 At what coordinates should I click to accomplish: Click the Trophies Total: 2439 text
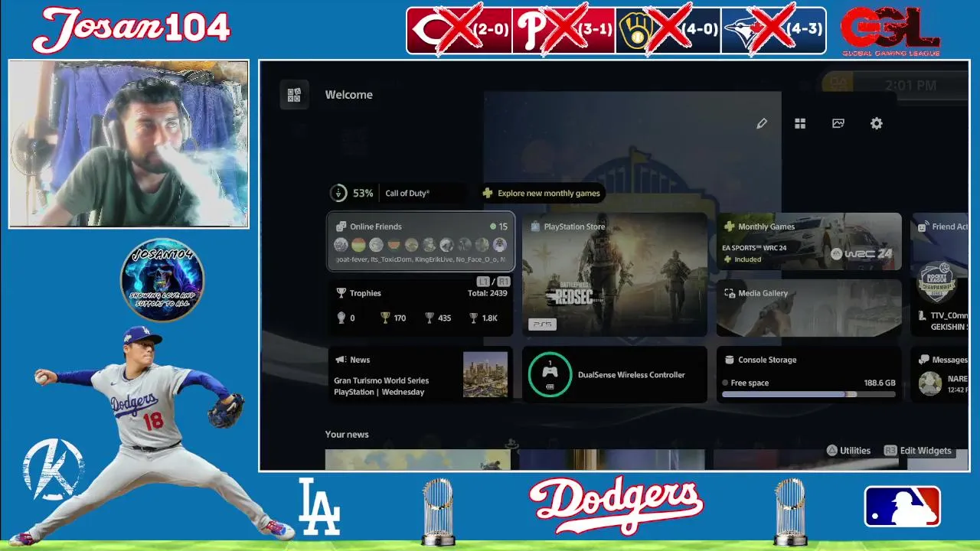pyautogui.click(x=488, y=293)
